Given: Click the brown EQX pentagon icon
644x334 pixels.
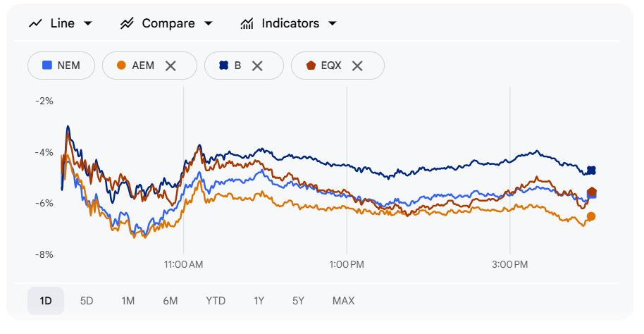Looking at the screenshot, I should (311, 66).
